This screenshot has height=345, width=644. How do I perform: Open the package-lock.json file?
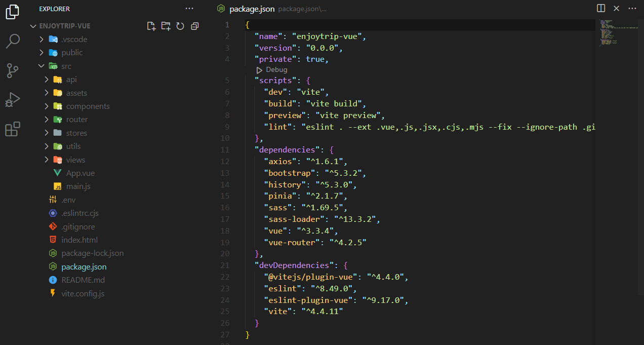(x=93, y=253)
